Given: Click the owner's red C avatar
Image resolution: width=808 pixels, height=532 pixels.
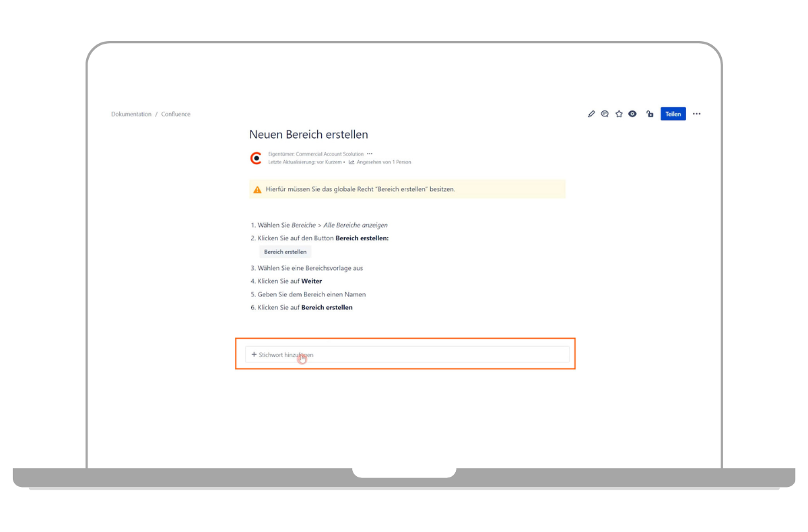Looking at the screenshot, I should tap(256, 158).
